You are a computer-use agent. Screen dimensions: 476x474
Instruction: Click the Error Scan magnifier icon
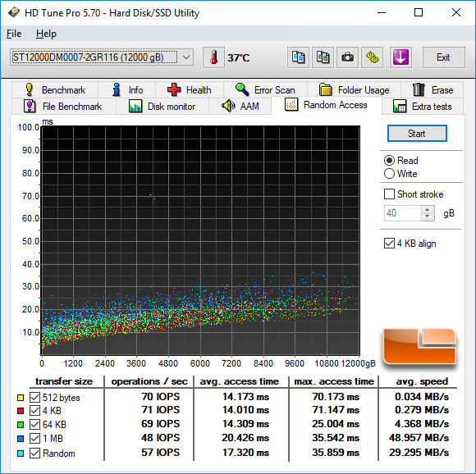coord(242,89)
